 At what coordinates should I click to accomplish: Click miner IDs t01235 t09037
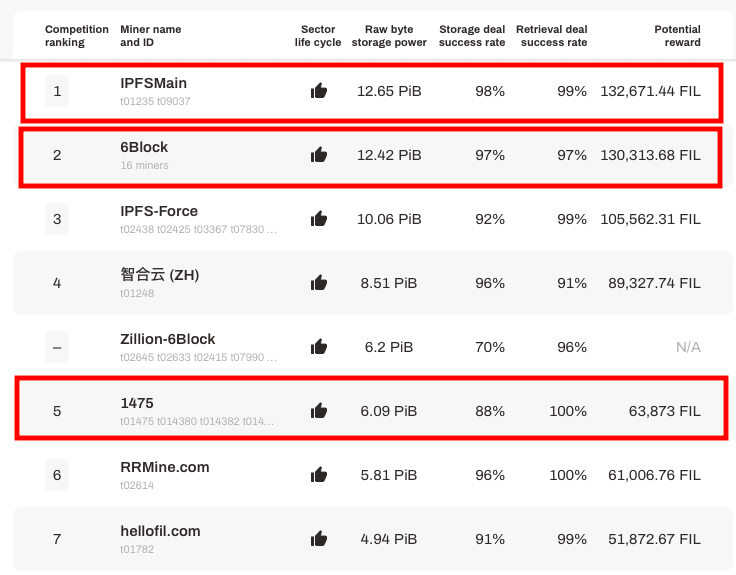point(155,101)
